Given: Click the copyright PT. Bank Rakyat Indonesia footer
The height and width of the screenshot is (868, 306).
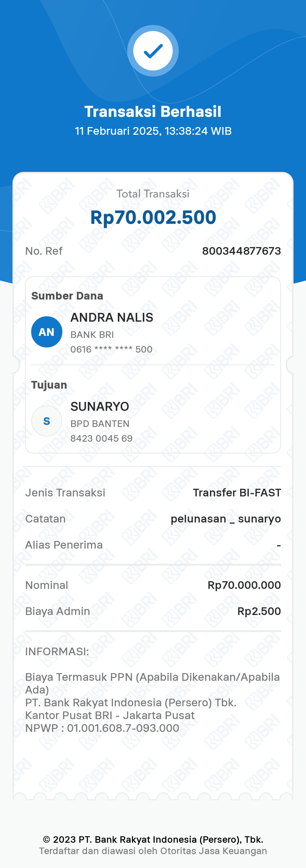Looking at the screenshot, I should click(153, 839).
